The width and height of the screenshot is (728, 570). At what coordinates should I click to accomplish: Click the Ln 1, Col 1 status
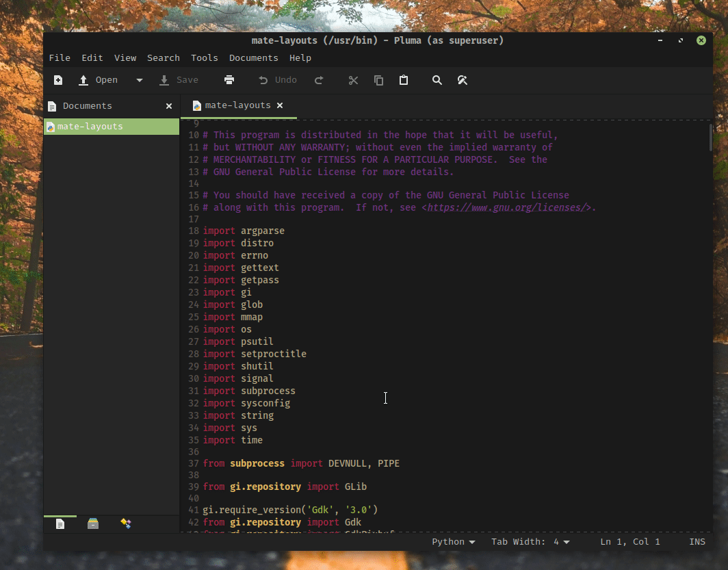pyautogui.click(x=630, y=542)
